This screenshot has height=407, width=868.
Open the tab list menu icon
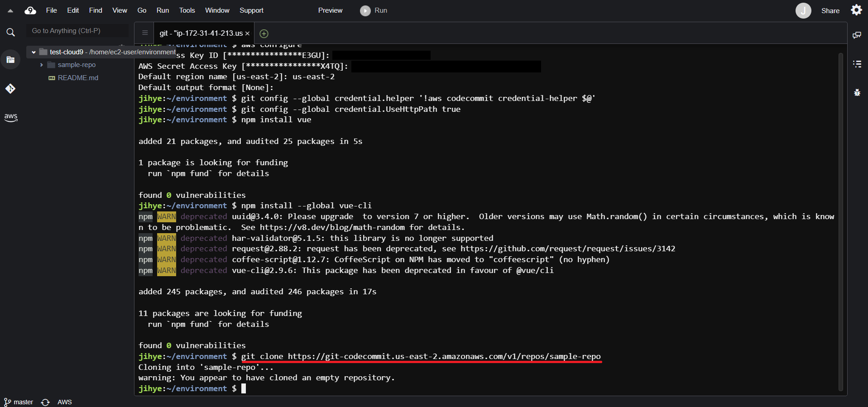[145, 33]
